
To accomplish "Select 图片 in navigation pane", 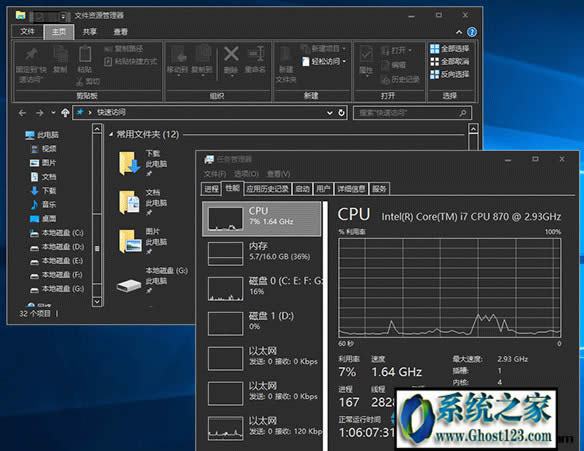I will (43, 163).
